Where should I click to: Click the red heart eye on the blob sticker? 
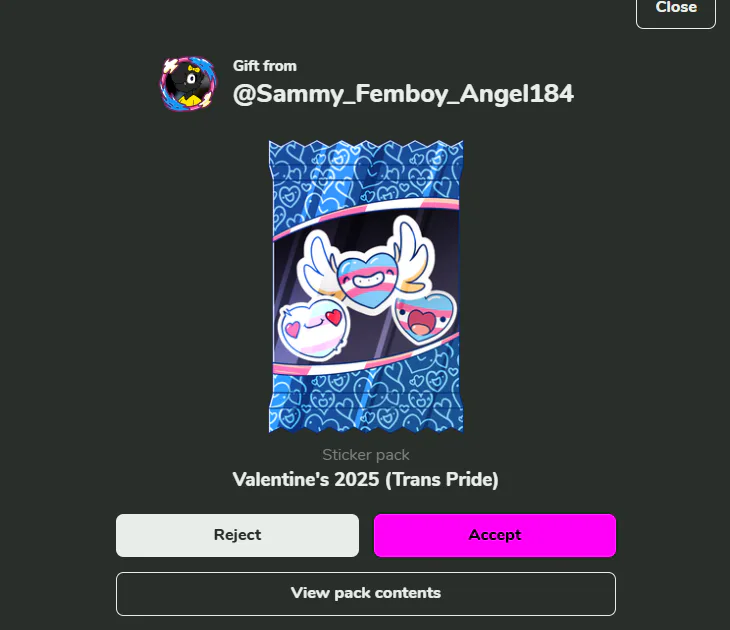334,318
